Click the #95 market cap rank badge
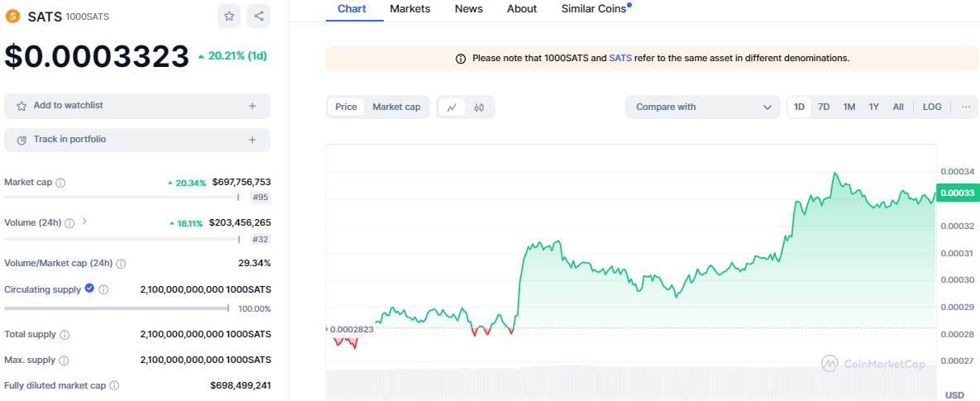Viewport: 980px width, 401px height. tap(261, 198)
